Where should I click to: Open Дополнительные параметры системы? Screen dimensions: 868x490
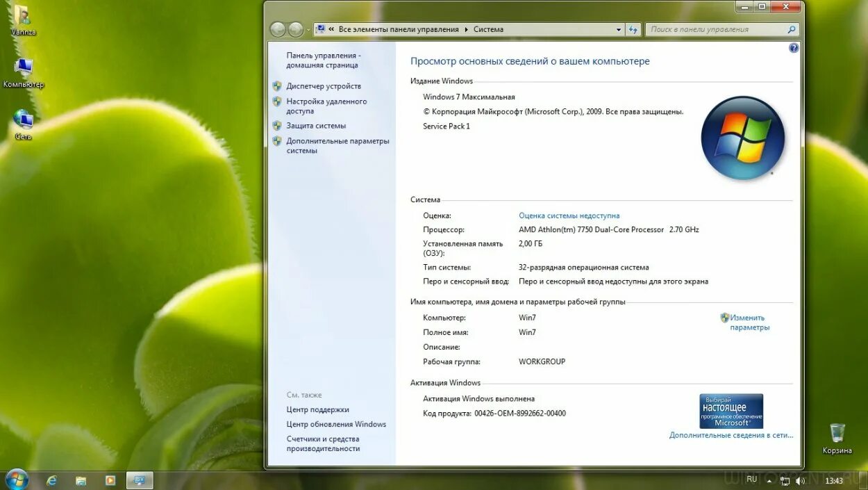pyautogui.click(x=337, y=145)
